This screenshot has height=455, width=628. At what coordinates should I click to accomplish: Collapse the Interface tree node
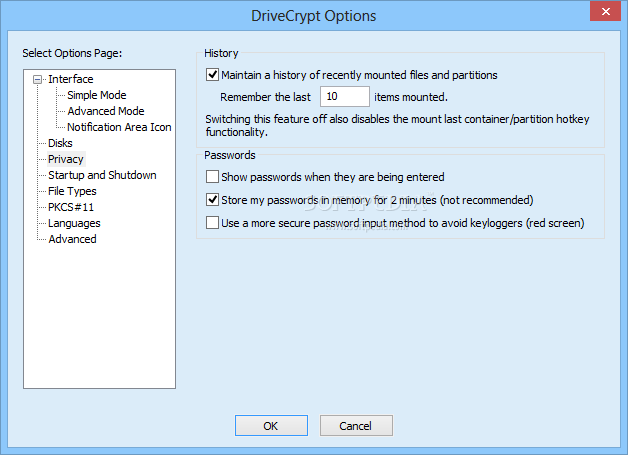[x=37, y=80]
